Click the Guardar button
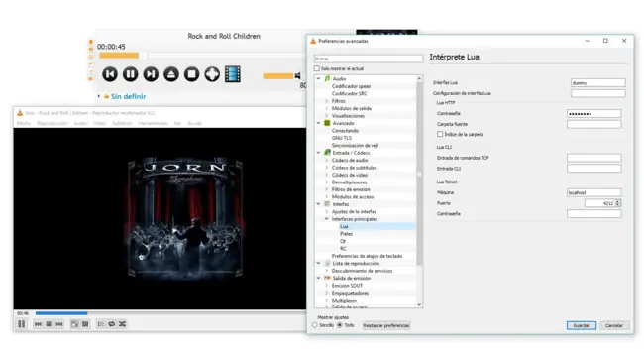The image size is (644, 363). tap(582, 325)
